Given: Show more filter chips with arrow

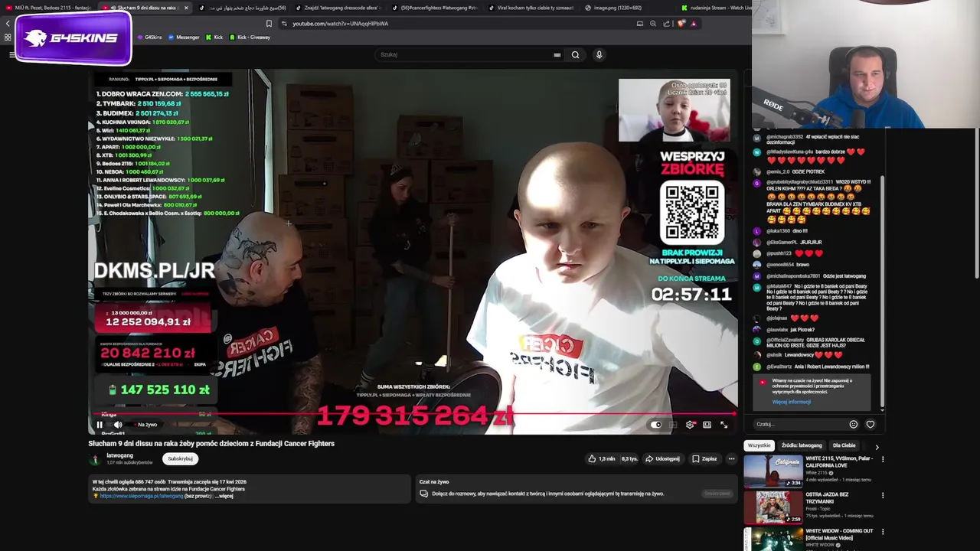Looking at the screenshot, I should [x=877, y=446].
